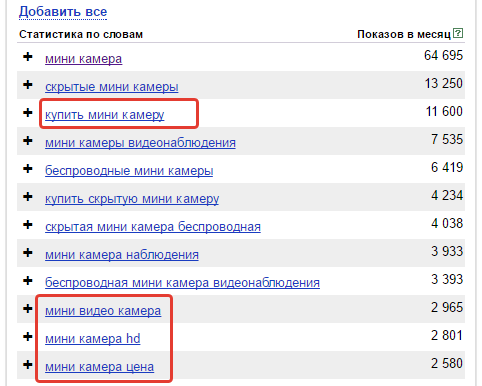Open 'скрытая мини камера беспроводная' link

(x=153, y=227)
